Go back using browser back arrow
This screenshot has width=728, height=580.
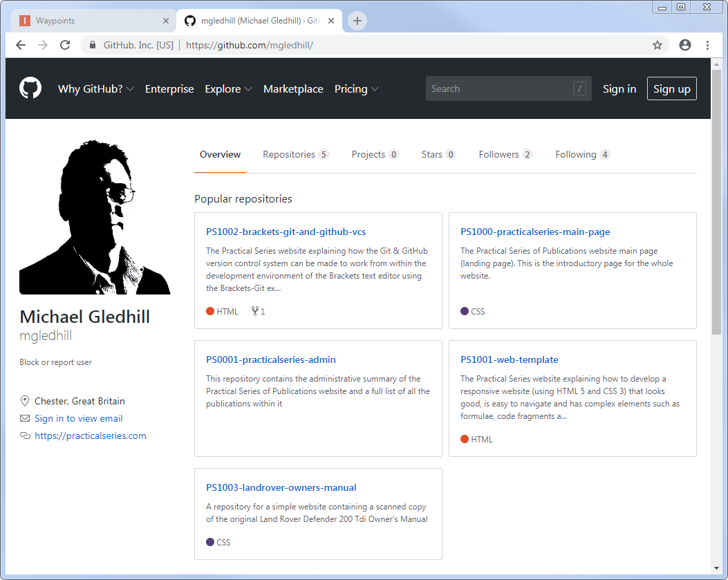21,45
